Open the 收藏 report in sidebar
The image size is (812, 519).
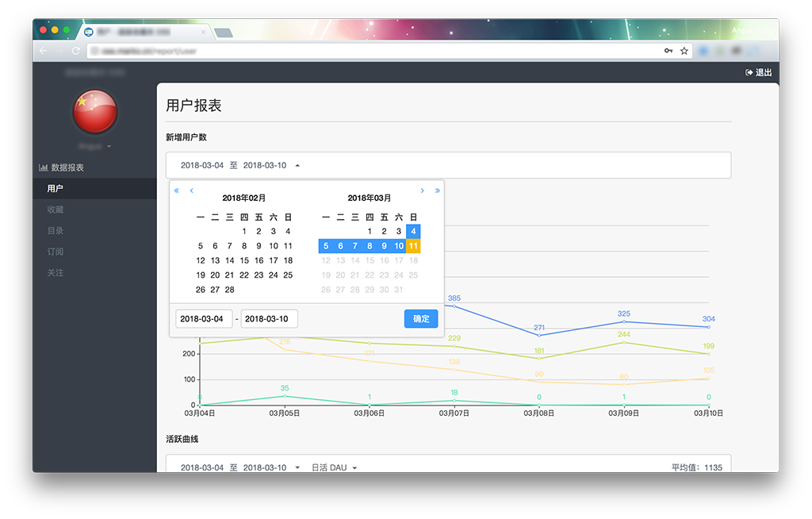pos(56,210)
